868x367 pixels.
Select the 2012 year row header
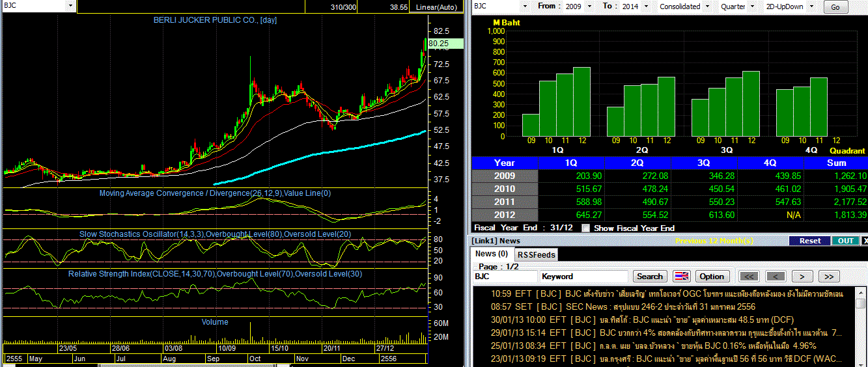click(505, 215)
